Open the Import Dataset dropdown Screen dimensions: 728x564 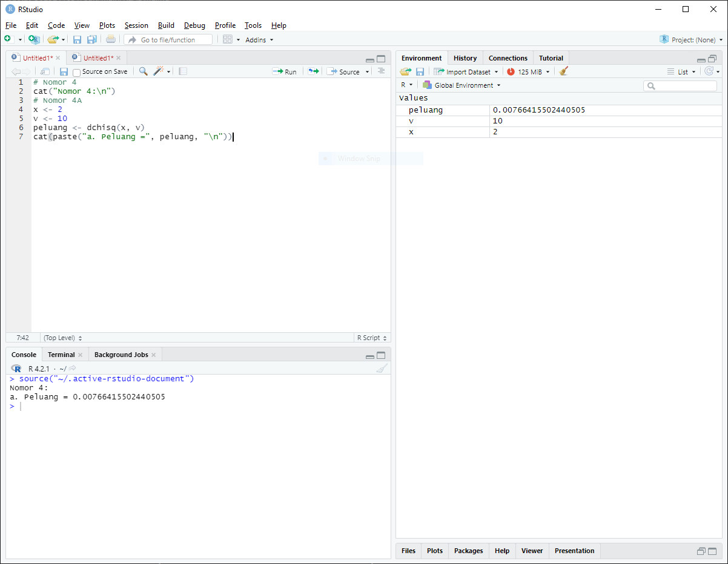(x=466, y=71)
